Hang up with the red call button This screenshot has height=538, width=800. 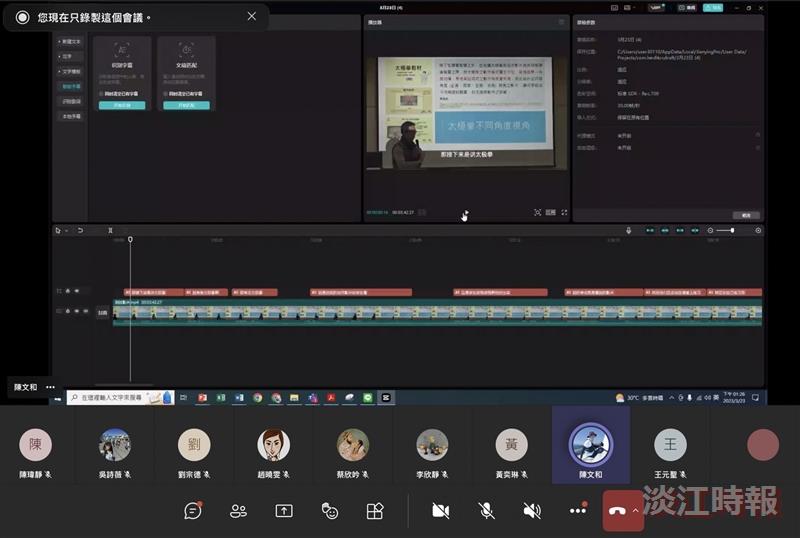click(x=617, y=510)
